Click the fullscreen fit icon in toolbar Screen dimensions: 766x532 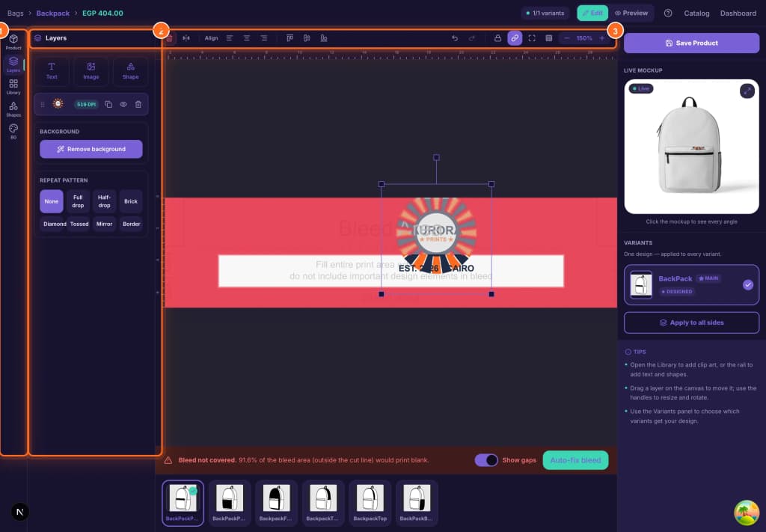pyautogui.click(x=532, y=38)
